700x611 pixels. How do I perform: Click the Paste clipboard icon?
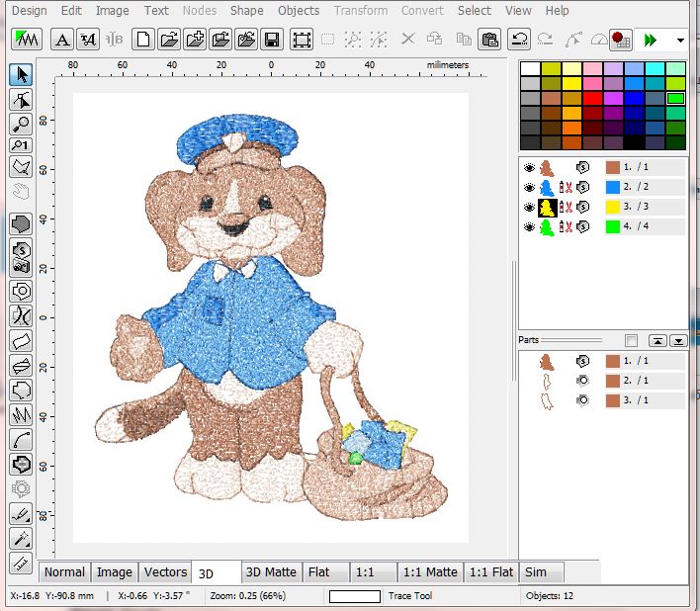(x=489, y=40)
